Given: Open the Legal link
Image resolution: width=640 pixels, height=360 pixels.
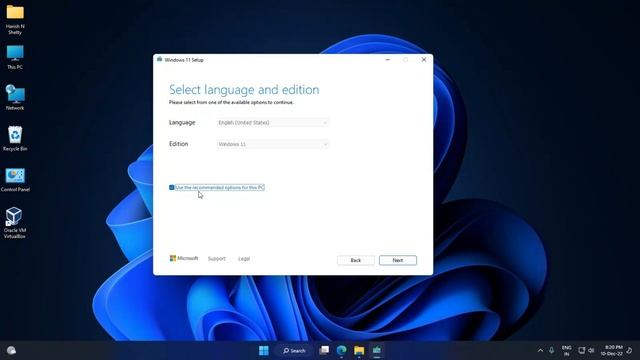Looking at the screenshot, I should (x=244, y=259).
